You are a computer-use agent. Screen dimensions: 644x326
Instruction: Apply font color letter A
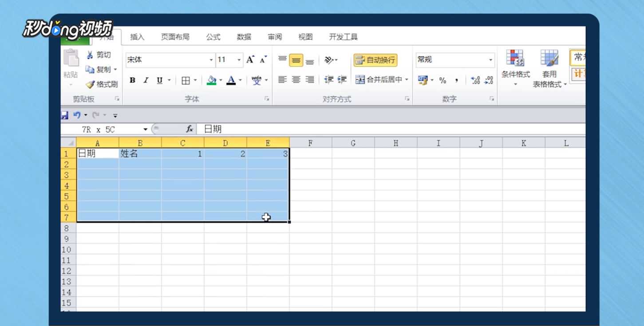coord(231,80)
